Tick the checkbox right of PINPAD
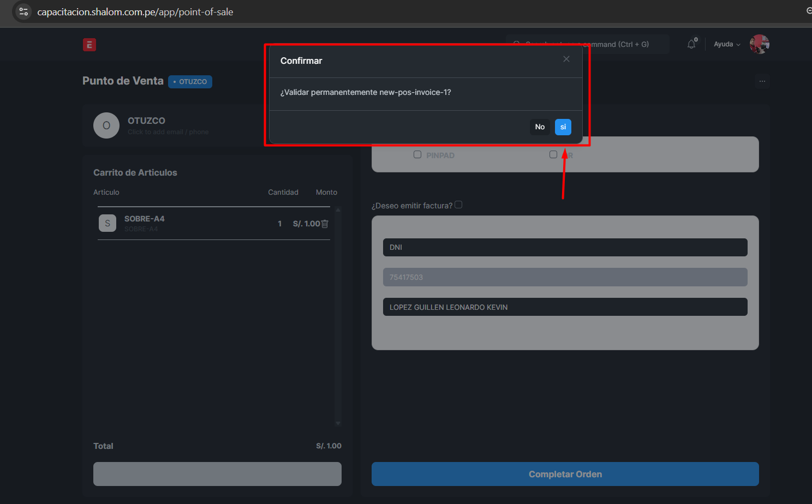The image size is (812, 504). click(x=553, y=155)
